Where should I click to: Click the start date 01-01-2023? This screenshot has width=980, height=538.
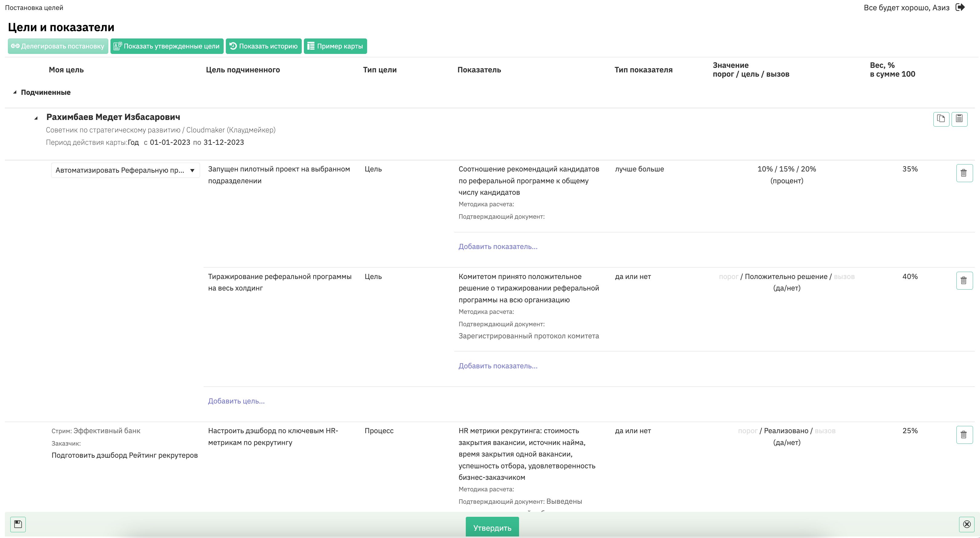pyautogui.click(x=170, y=142)
